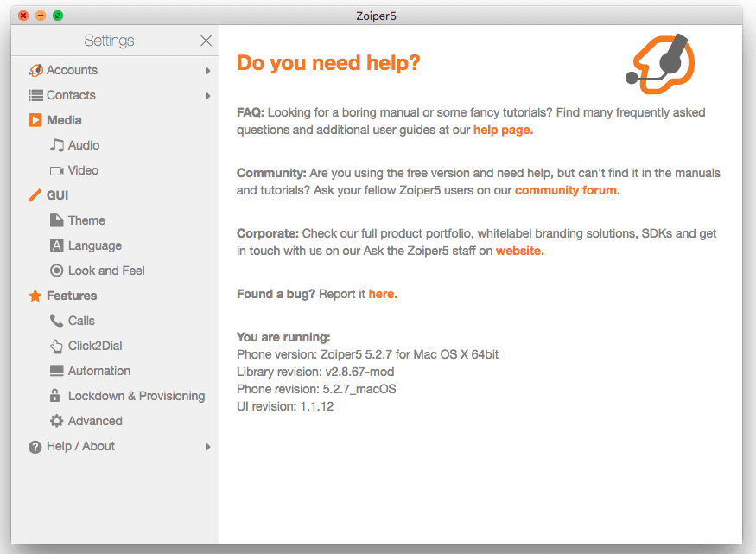Select the Video camera icon
756x554 pixels.
coord(57,170)
